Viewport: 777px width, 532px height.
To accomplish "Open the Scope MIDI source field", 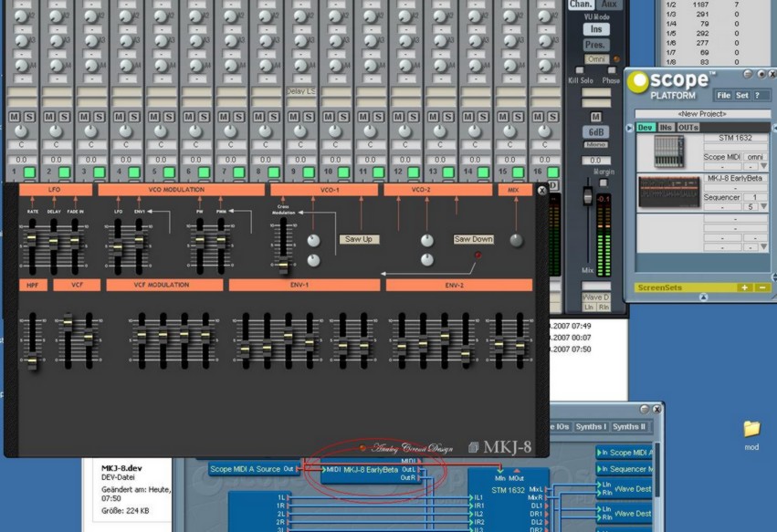I will [722, 157].
